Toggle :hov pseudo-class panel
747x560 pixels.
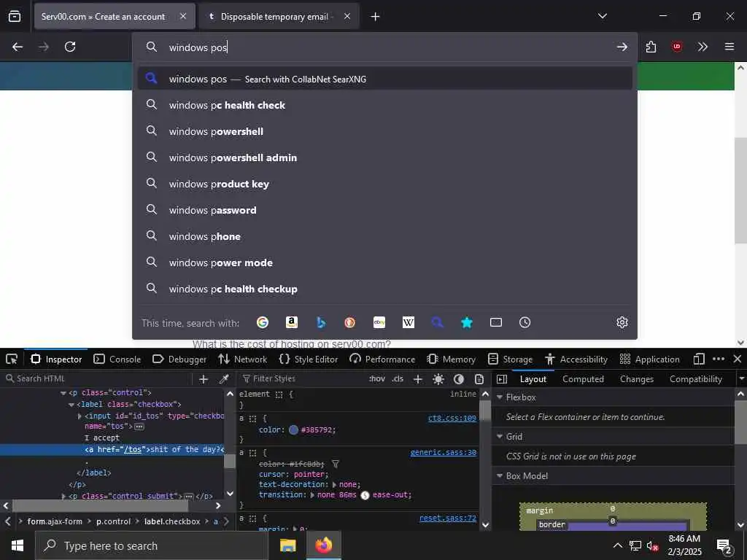click(x=377, y=379)
